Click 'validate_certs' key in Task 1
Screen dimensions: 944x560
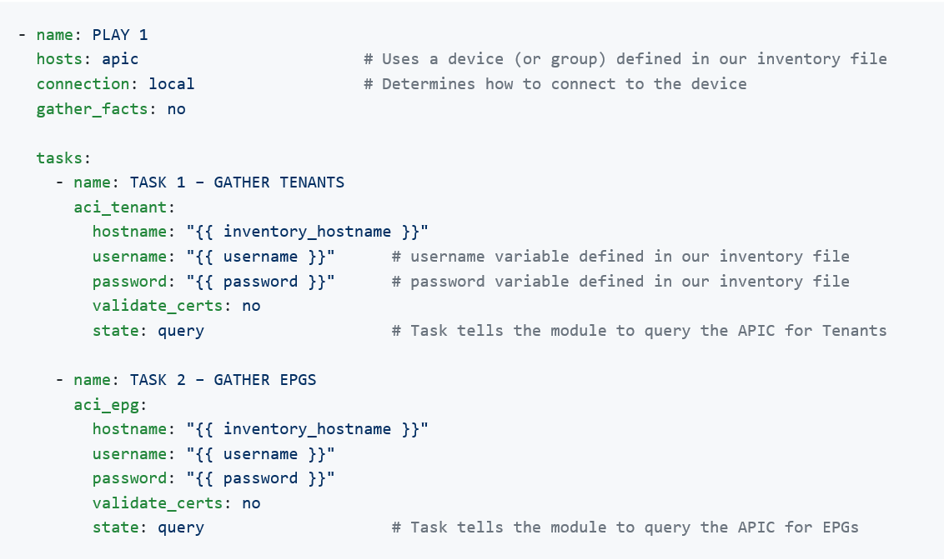pos(158,306)
